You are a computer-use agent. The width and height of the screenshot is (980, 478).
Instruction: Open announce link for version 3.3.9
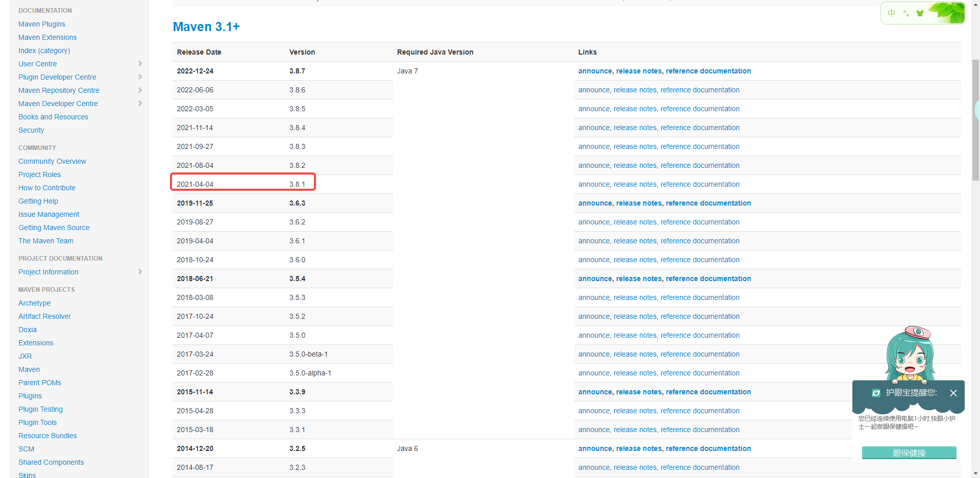click(595, 392)
